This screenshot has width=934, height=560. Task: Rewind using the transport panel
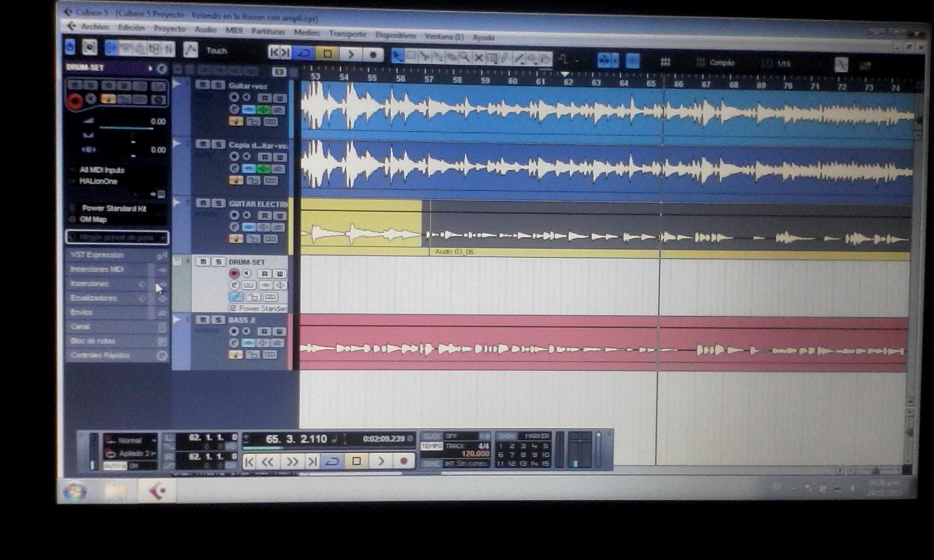click(x=267, y=462)
